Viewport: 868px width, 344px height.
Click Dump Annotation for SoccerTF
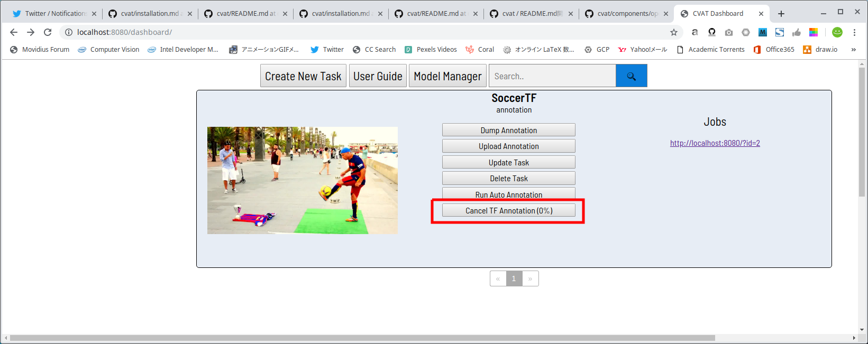click(509, 130)
